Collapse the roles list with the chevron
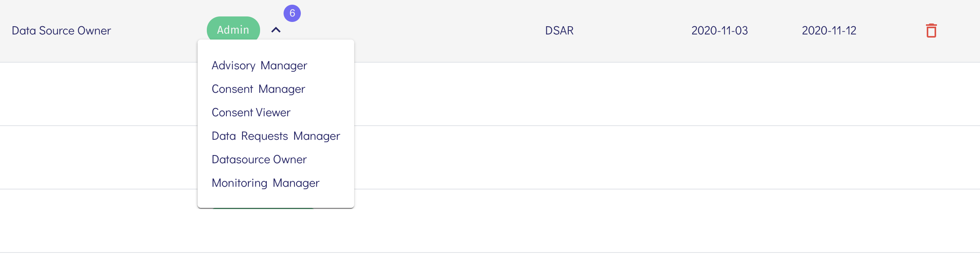 point(276,30)
